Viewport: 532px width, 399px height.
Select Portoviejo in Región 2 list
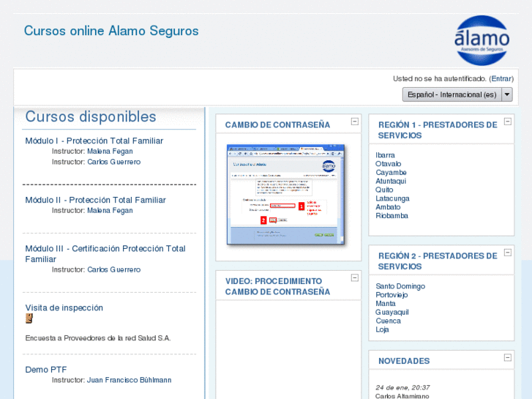[391, 295]
